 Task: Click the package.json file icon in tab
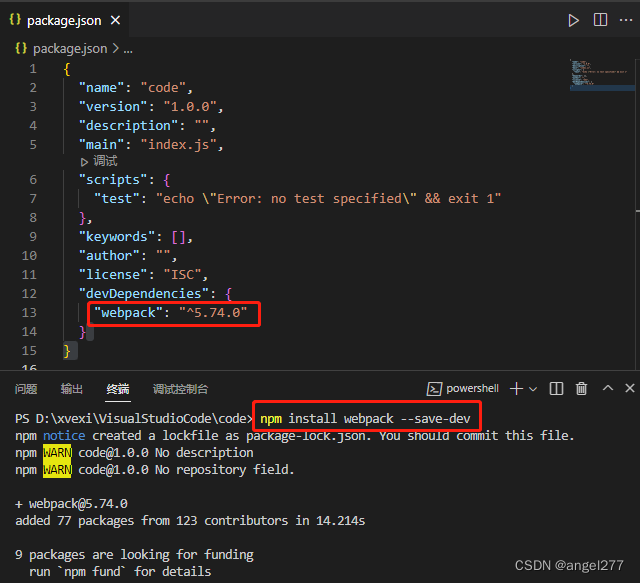tap(15, 20)
